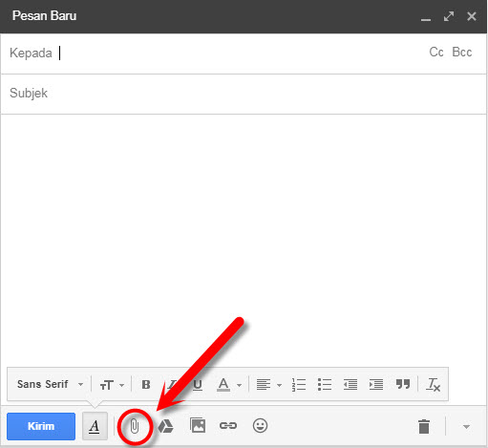488x448 pixels.
Task: Attach a file with the paperclip icon
Action: [x=135, y=426]
